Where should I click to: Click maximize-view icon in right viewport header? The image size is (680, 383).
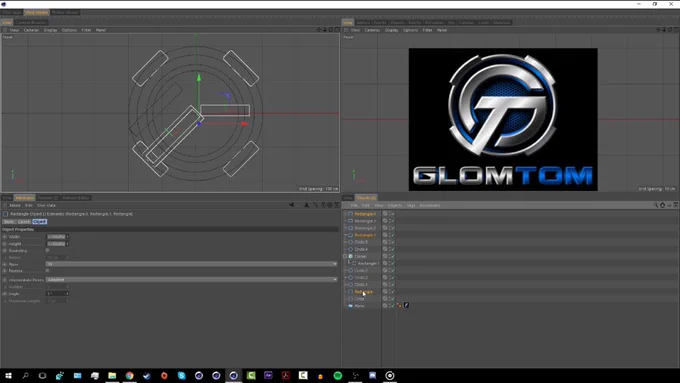click(676, 30)
